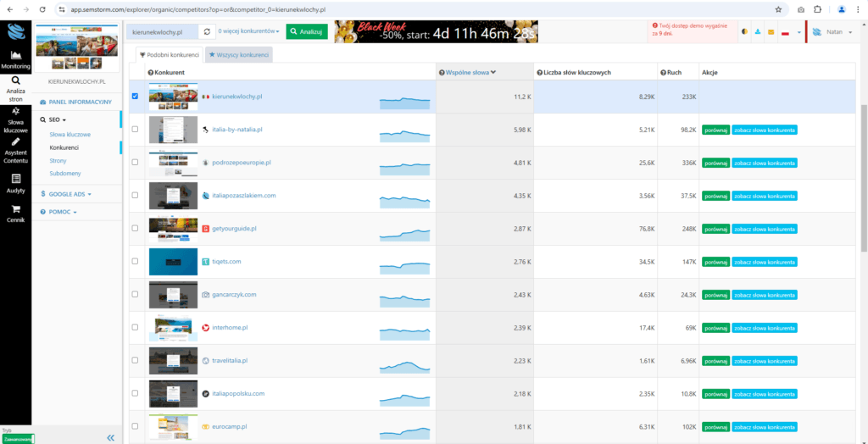The width and height of the screenshot is (868, 444).
Task: Toggle dark mode half-moon icon
Action: point(744,32)
